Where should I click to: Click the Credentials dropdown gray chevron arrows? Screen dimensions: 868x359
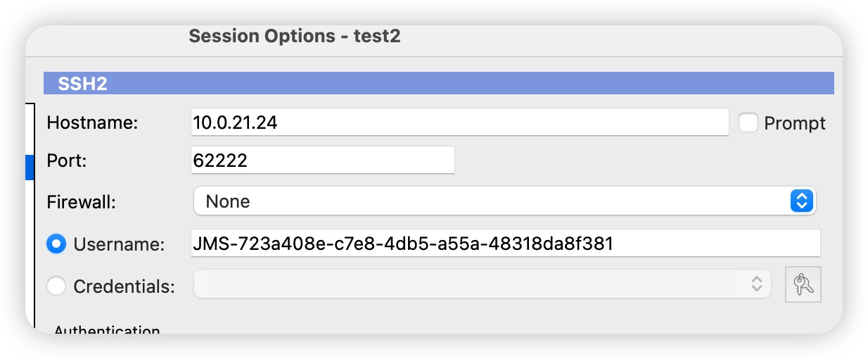click(757, 284)
